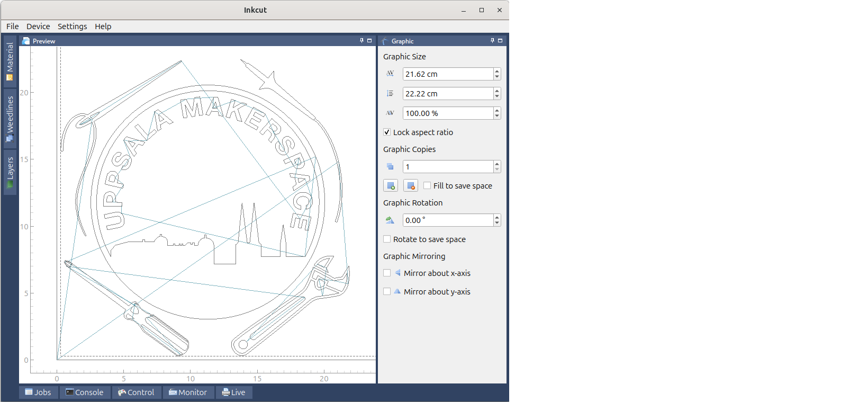868x402 pixels.
Task: Decrease graphic scale percentage with the down arrow
Action: coord(497,117)
